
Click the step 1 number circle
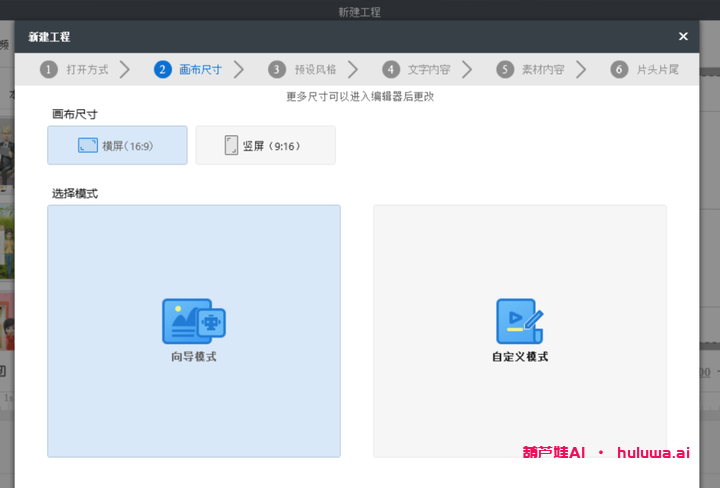[48, 70]
